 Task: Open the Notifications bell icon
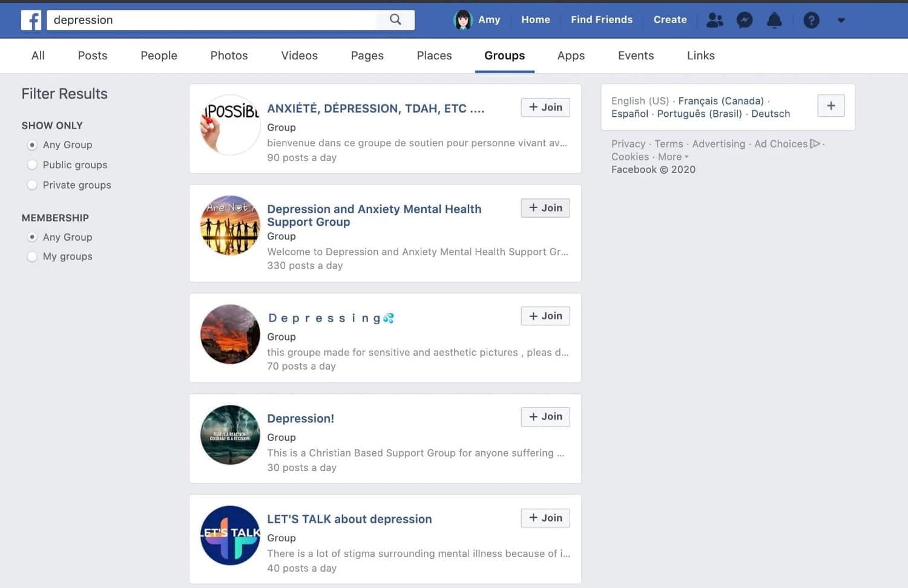click(774, 20)
